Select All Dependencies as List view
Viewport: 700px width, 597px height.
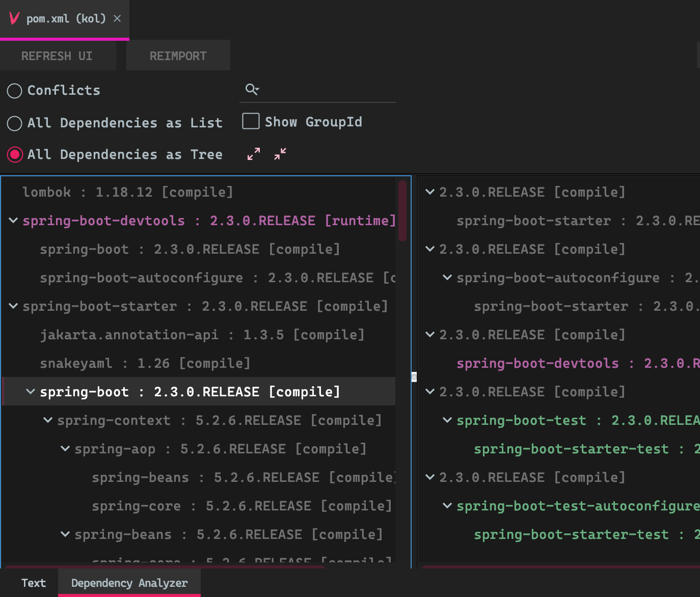tap(14, 123)
